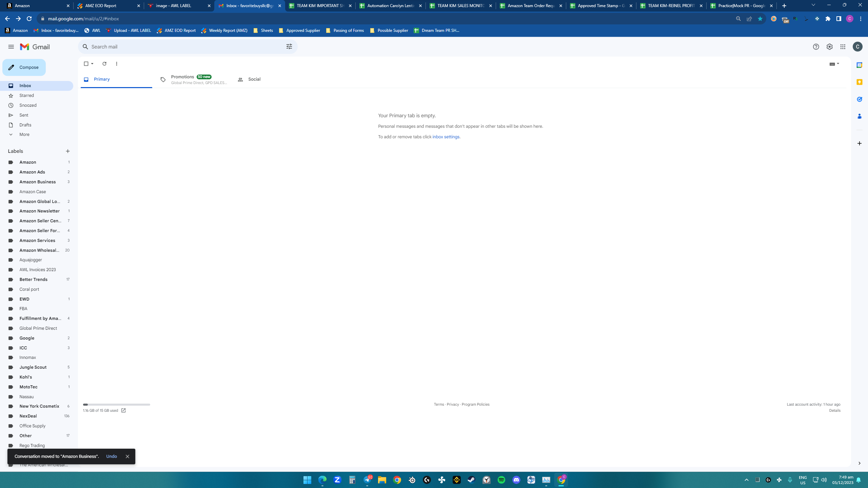Screen dimensions: 868x488
Task: Get add-ons with the plus icon
Action: pyautogui.click(x=859, y=143)
